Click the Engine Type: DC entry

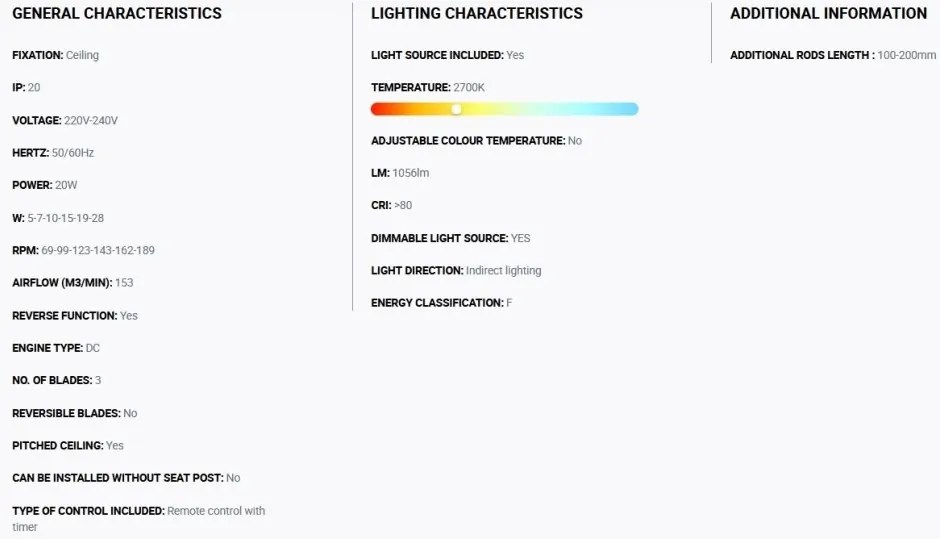pos(56,348)
